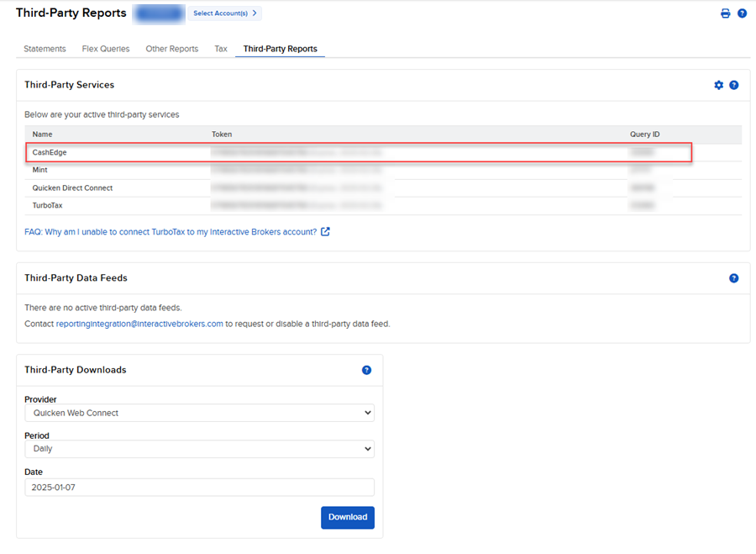The image size is (756, 554).
Task: Open the Select Account(s) selector
Action: point(225,13)
